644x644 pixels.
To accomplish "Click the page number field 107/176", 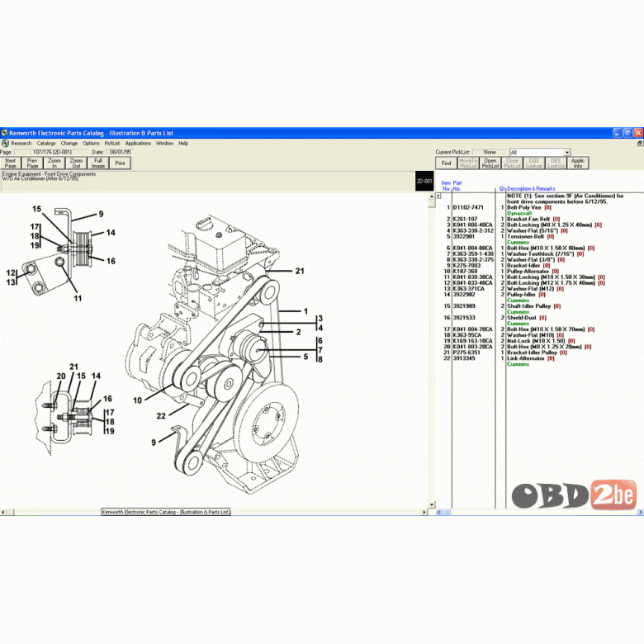I will tap(52, 153).
